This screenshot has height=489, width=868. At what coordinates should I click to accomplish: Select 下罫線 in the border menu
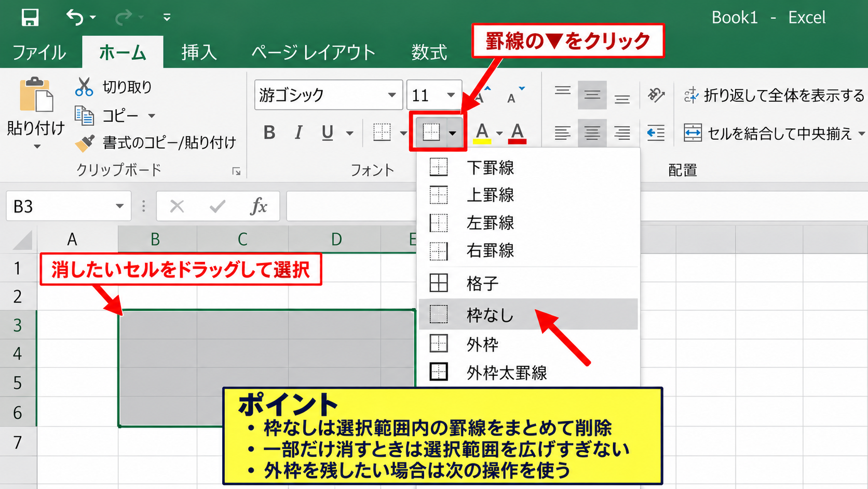point(528,167)
